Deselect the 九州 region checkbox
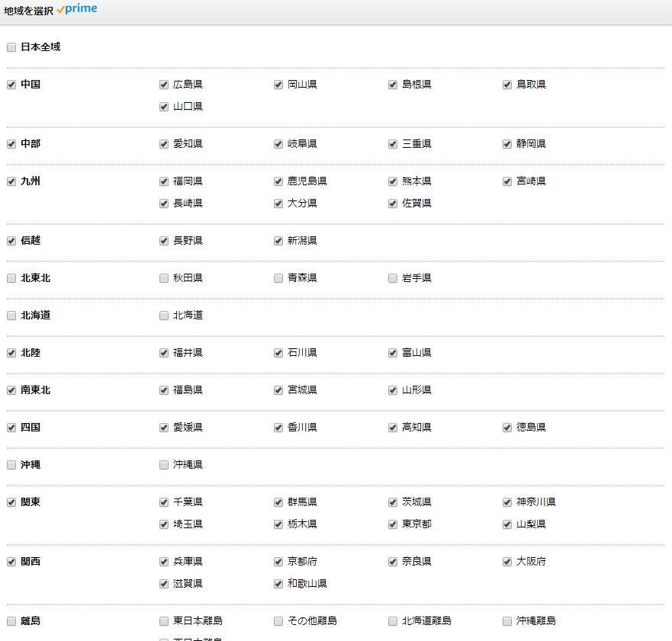The image size is (672, 641). click(x=11, y=181)
